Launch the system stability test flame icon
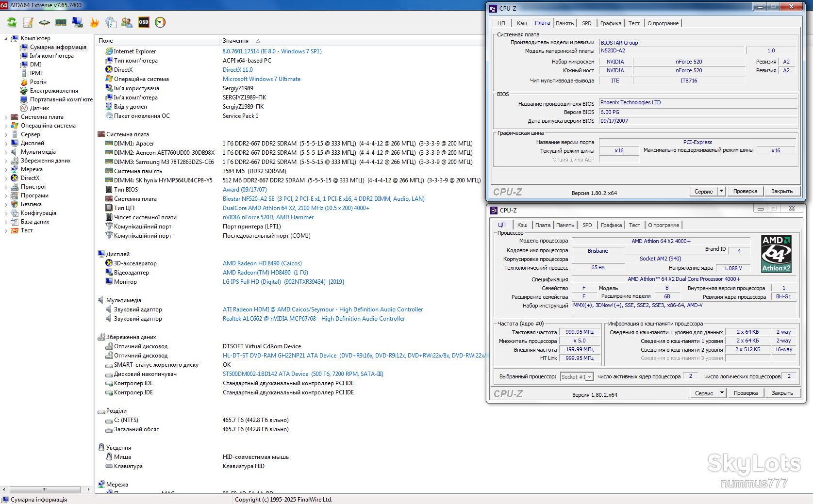Screen dimensions: 813x504 click(94, 22)
